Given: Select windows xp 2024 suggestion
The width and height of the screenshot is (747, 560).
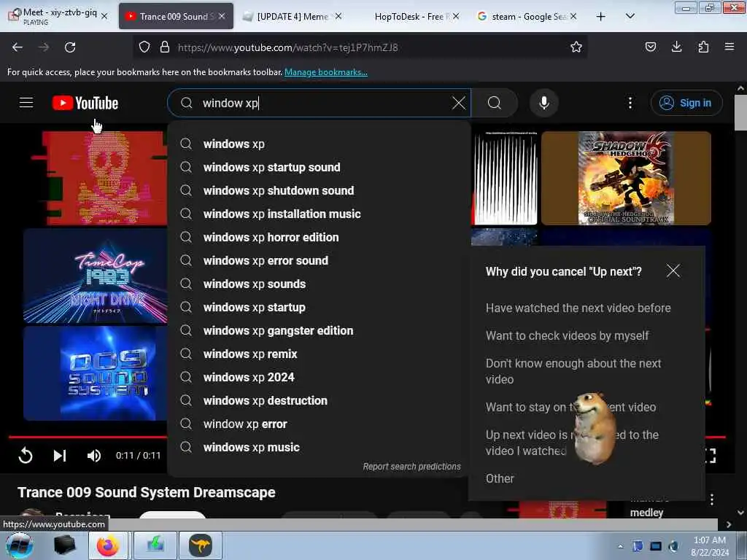Looking at the screenshot, I should tap(320, 377).
